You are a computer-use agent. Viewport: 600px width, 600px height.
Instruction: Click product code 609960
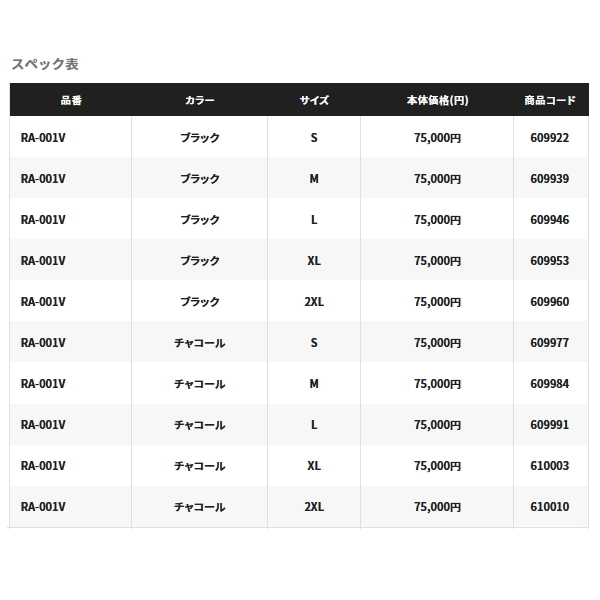(549, 302)
